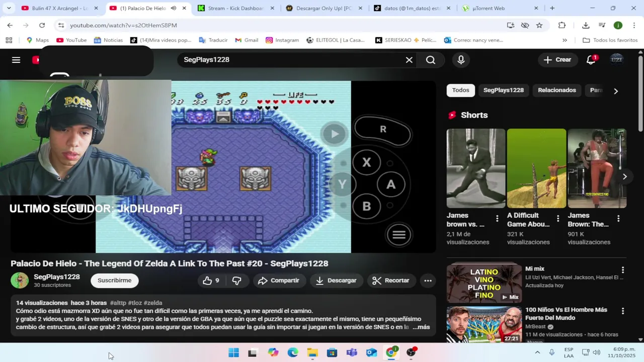Open options for Mi mix
The height and width of the screenshot is (362, 644).
[x=623, y=270]
